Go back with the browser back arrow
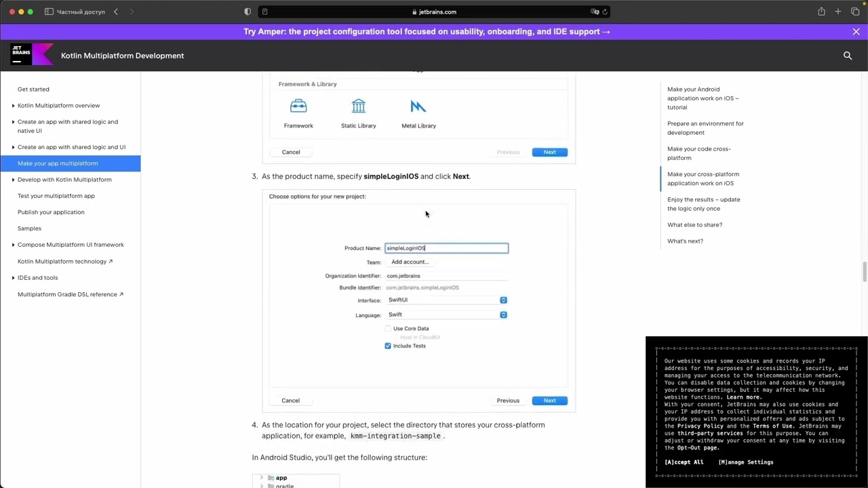 pyautogui.click(x=116, y=12)
